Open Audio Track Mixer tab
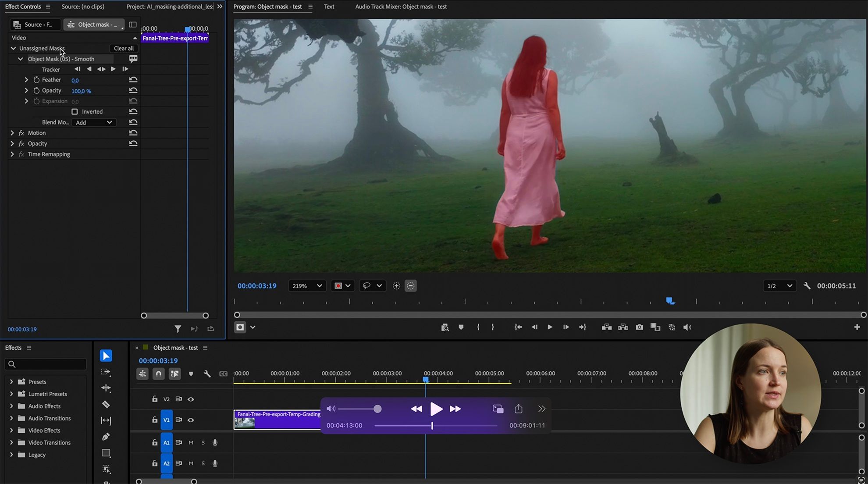This screenshot has width=868, height=484. [x=401, y=7]
